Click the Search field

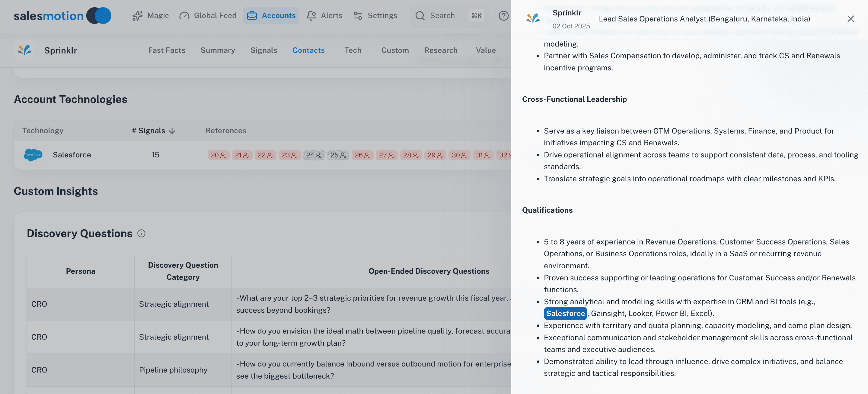click(450, 15)
